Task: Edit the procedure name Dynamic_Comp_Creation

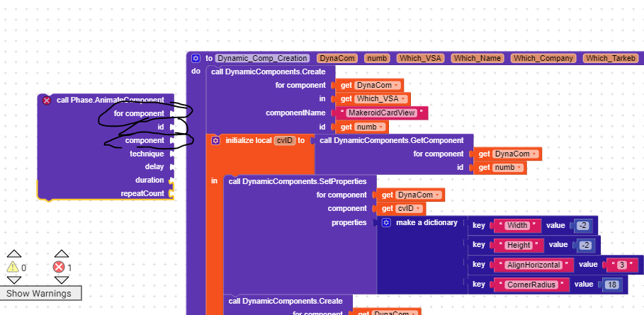Action: (262, 58)
